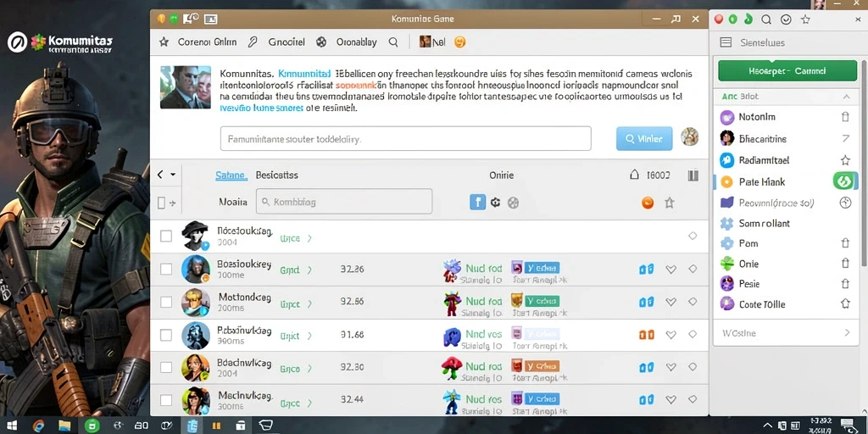
Task: Open the file explorer folder in taskbar
Action: click(x=64, y=426)
